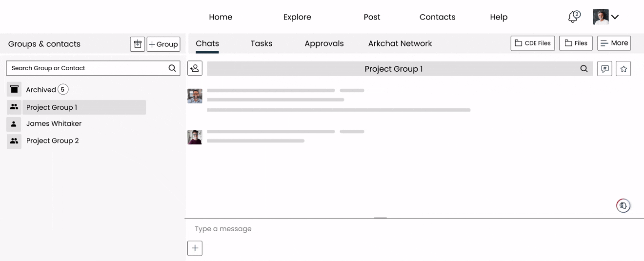Click the search magnifier in Group search box
This screenshot has width=644, height=261.
coord(172,68)
